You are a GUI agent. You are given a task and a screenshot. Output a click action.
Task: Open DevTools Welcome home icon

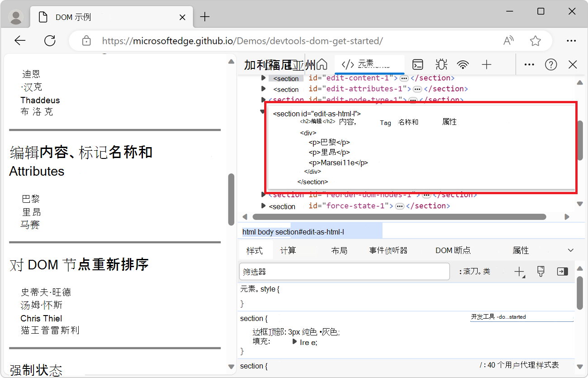click(322, 64)
